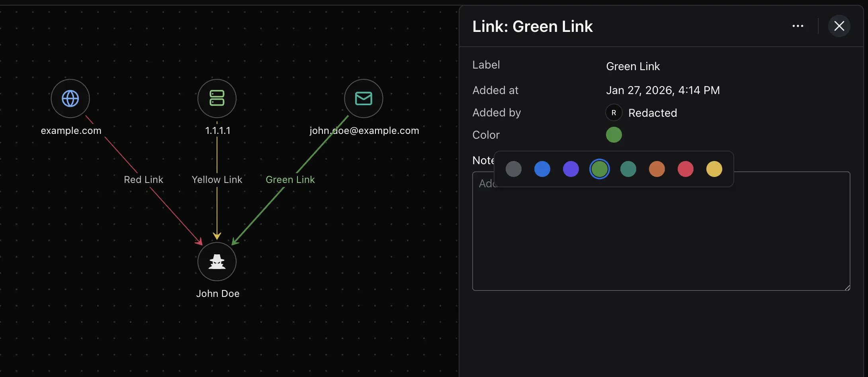The height and width of the screenshot is (377, 868).
Task: Pick the orange color for the link
Action: 657,169
